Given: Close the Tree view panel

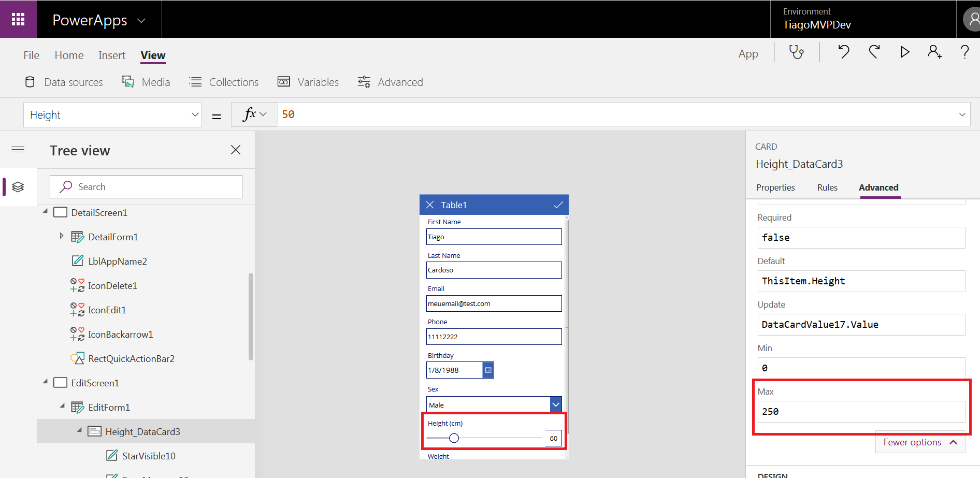Looking at the screenshot, I should point(236,150).
